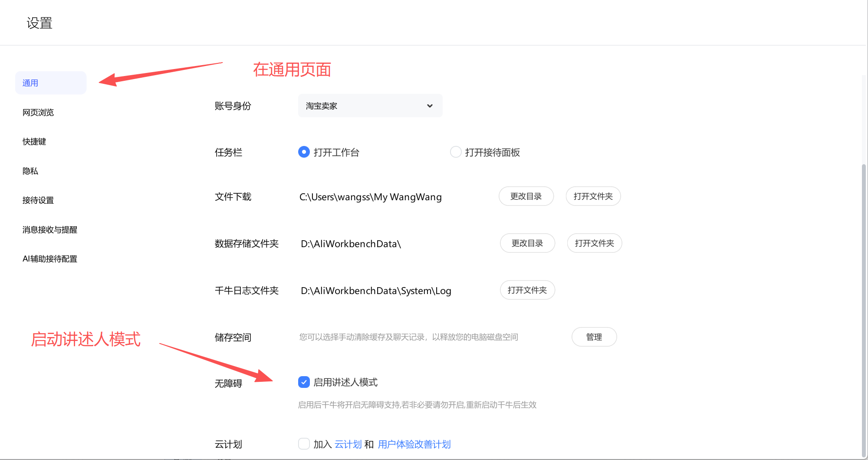This screenshot has height=460, width=868.
Task: Click the log path D:\AliWorkbenchData\System\Log
Action: [376, 291]
